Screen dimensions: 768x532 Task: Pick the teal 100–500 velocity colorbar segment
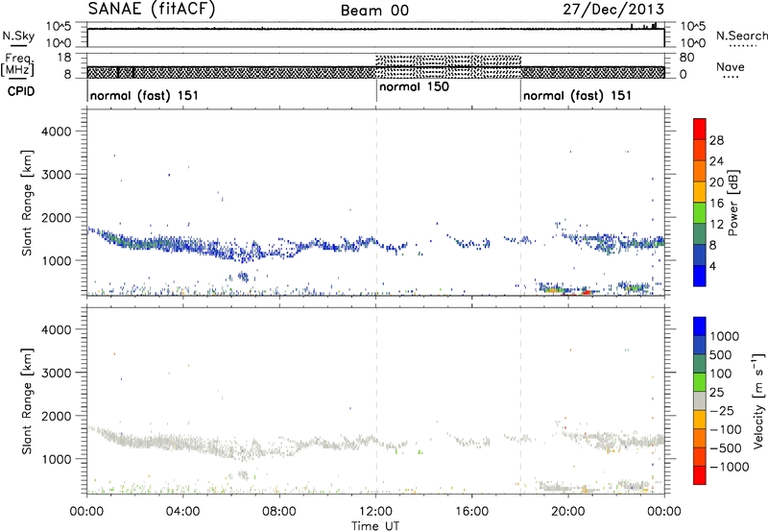[700, 364]
